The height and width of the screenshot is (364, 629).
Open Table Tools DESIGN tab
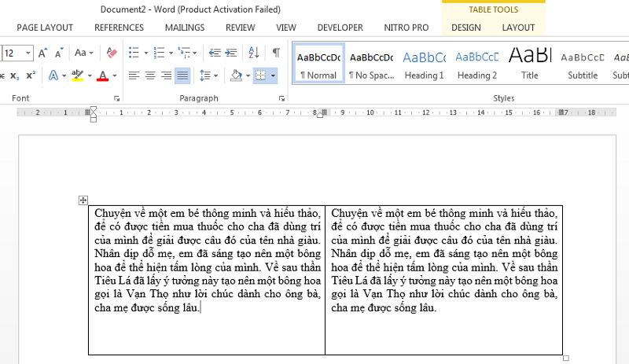pos(466,28)
